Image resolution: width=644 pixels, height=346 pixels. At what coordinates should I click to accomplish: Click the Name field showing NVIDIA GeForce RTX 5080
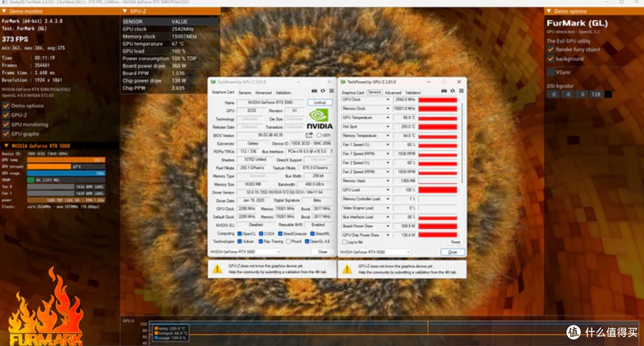point(270,103)
